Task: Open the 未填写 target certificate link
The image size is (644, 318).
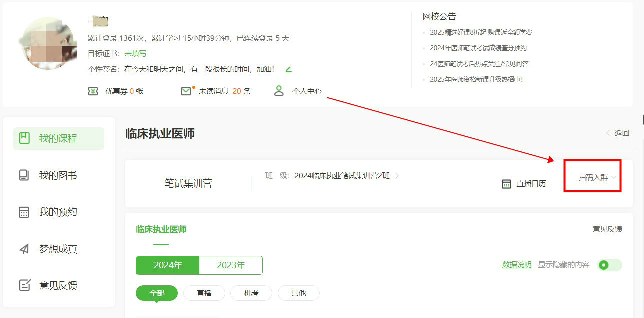Action: click(x=135, y=53)
